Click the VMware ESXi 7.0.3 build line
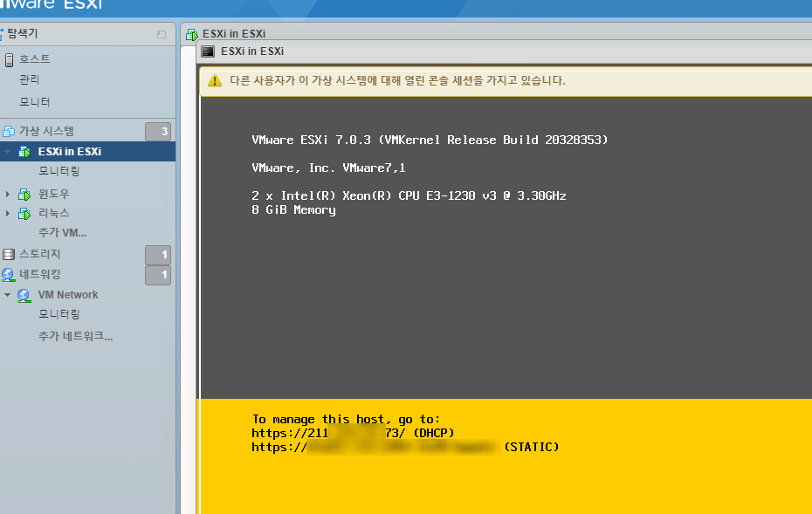 point(430,140)
